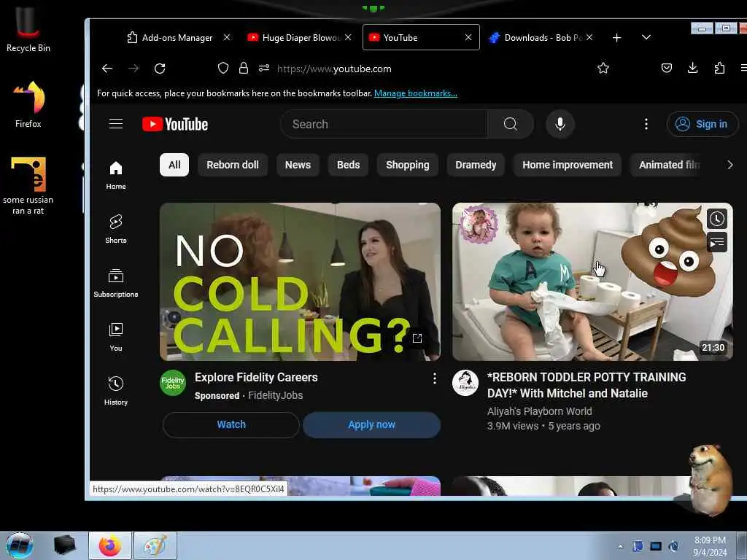
Task: Open REBORN TODDLER POTTY TRAINING DAY video title
Action: tap(587, 385)
